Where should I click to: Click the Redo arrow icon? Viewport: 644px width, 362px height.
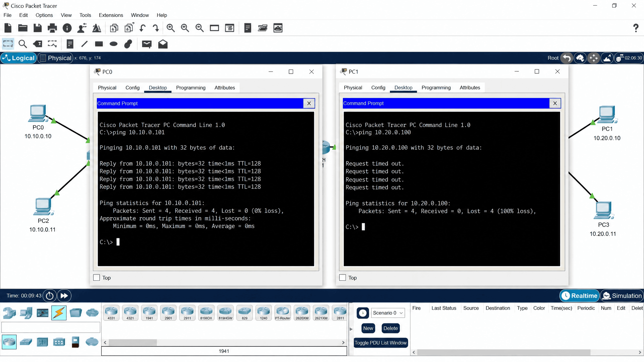click(156, 28)
